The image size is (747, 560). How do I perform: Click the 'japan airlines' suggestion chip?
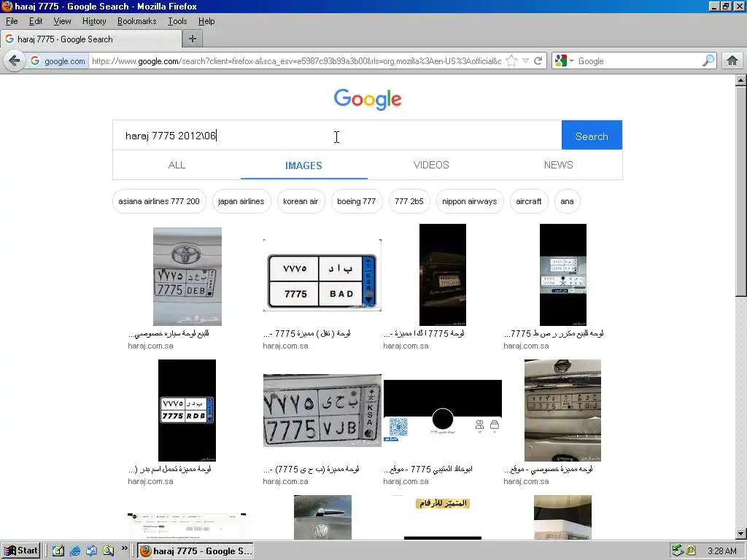click(x=241, y=201)
